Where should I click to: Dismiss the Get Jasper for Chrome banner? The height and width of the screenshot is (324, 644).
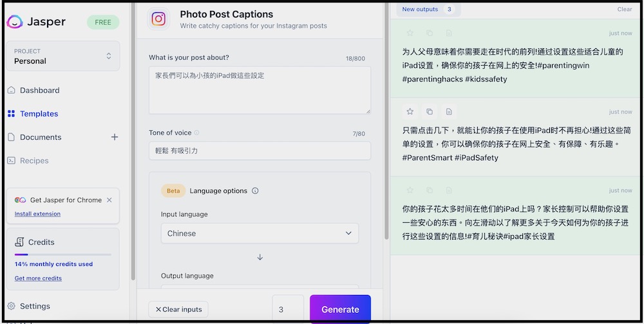[x=109, y=200]
